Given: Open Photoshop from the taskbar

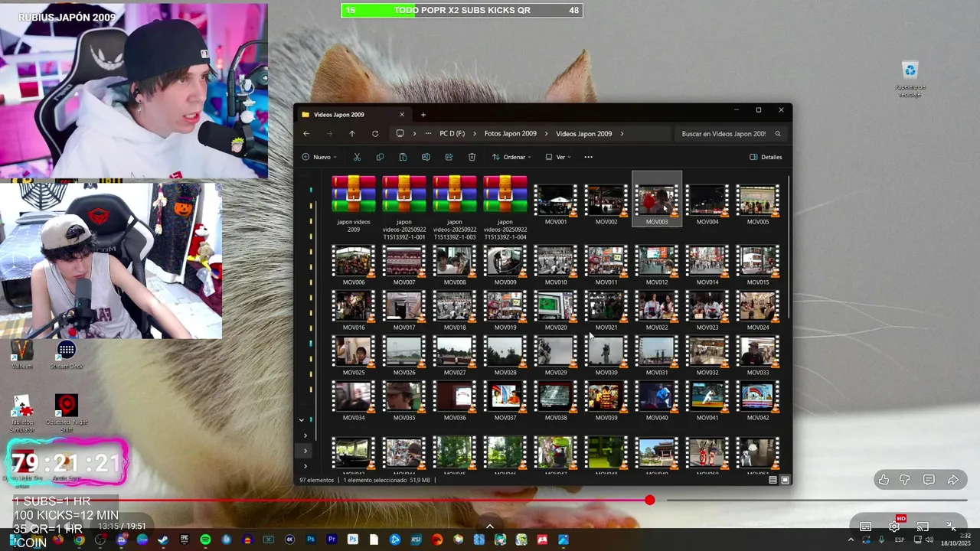Looking at the screenshot, I should click(311, 540).
